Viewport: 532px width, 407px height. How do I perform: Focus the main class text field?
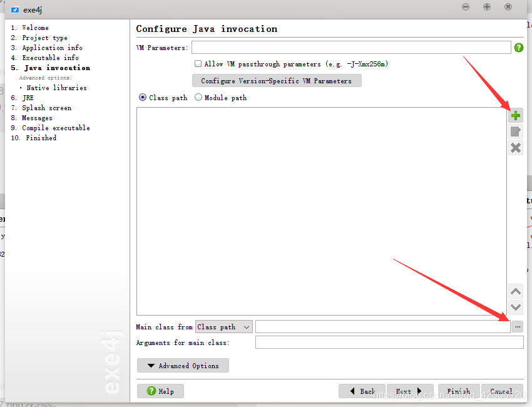[382, 327]
